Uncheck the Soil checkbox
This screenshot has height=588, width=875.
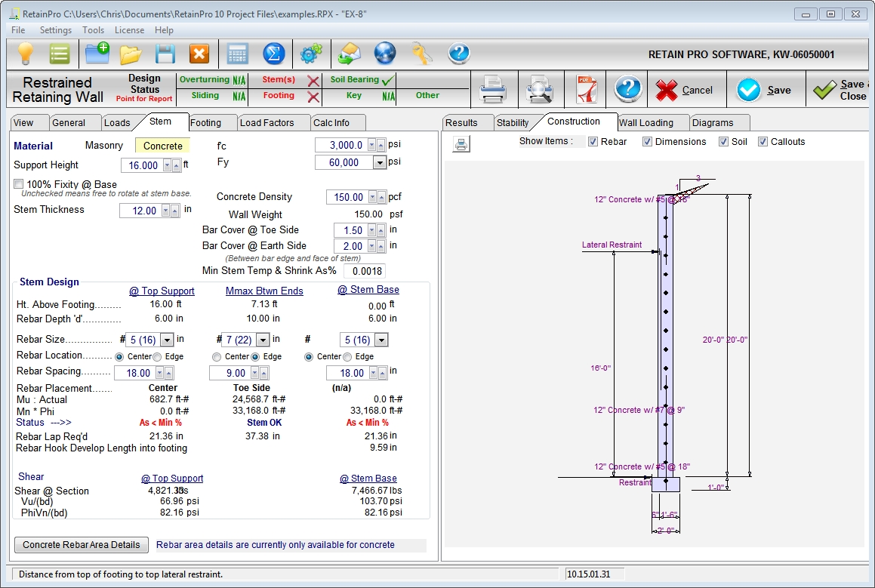tap(723, 142)
